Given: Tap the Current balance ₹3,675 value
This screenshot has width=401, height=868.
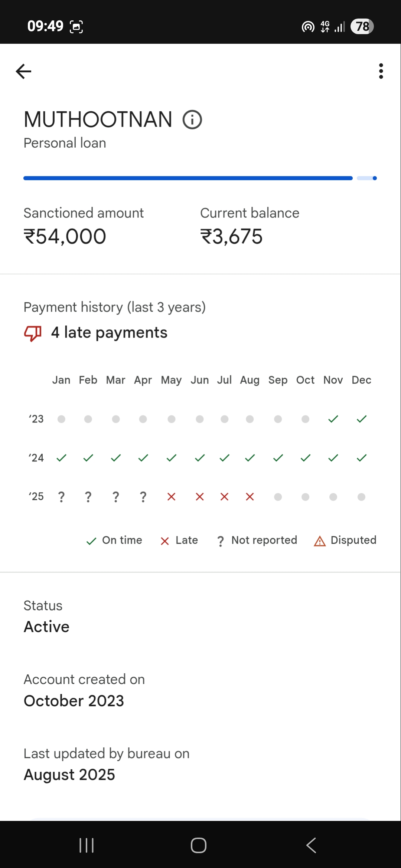Looking at the screenshot, I should point(231,237).
